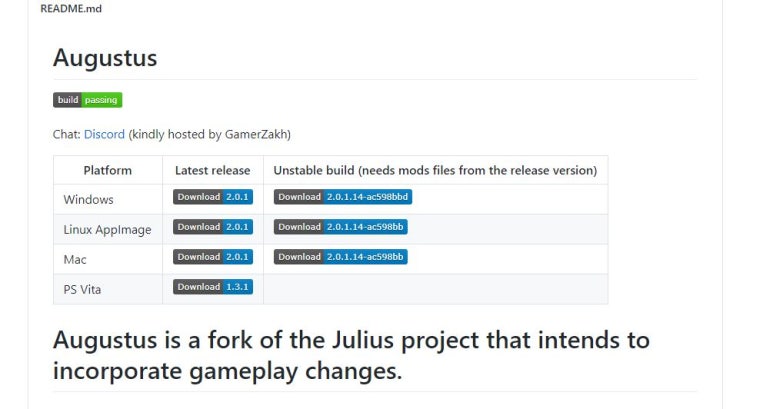The height and width of the screenshot is (409, 773).
Task: Click the Linux AppImage platform row label
Action: 107,230
